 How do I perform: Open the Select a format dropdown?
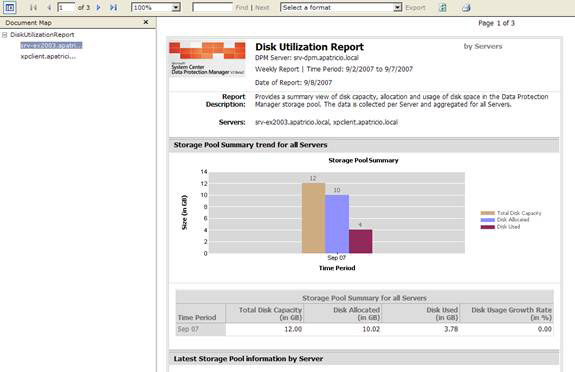tap(398, 7)
